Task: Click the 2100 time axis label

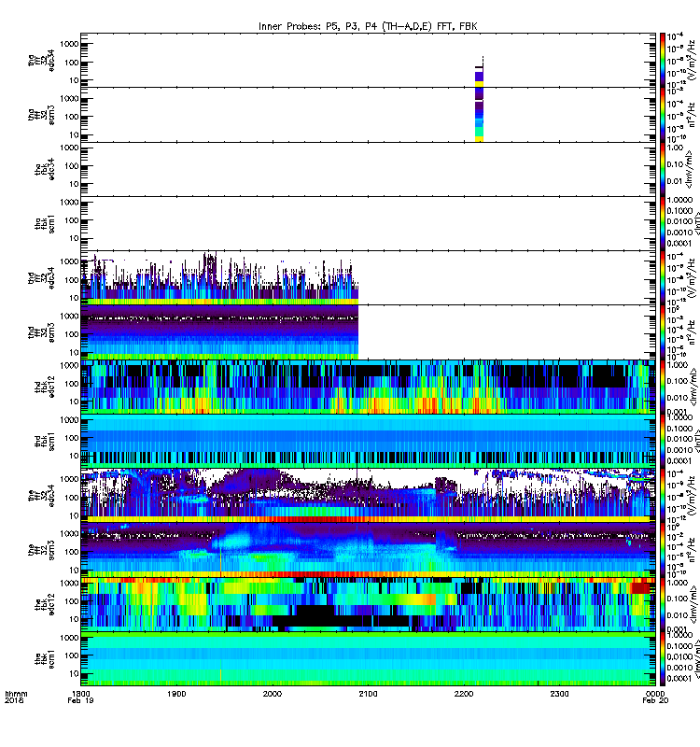Action: tap(368, 694)
